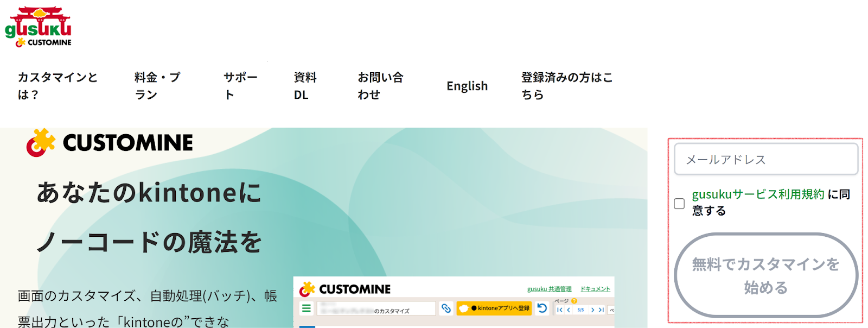Click the CUSTOMINE puzzle logo in the hero banner
This screenshot has height=328, width=868.
110,143
